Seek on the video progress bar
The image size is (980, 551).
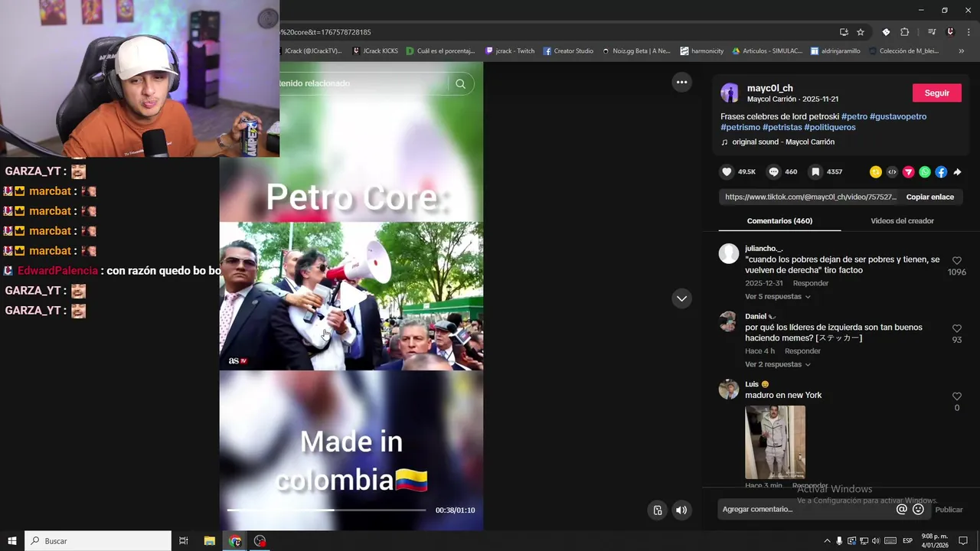click(326, 510)
